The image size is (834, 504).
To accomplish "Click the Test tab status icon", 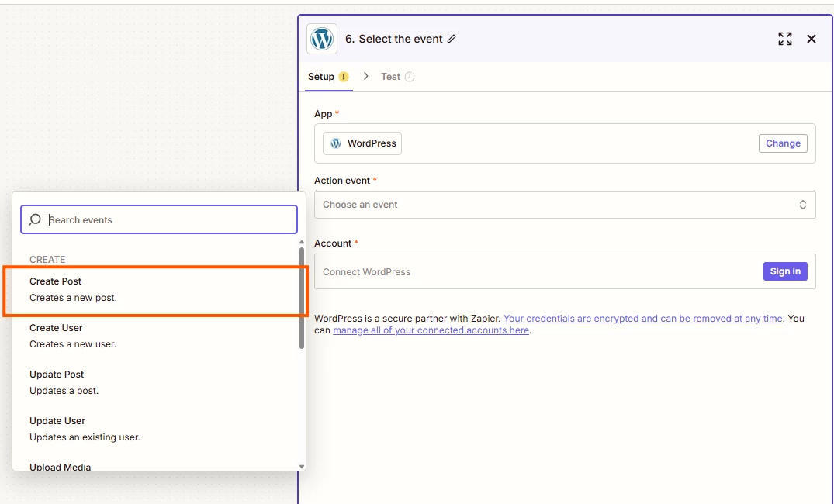I will tap(410, 77).
